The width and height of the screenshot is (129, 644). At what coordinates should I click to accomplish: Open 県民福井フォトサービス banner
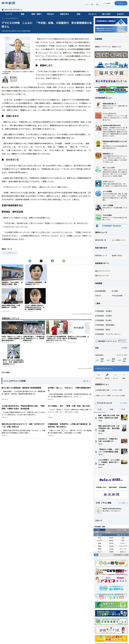[x=111, y=341]
